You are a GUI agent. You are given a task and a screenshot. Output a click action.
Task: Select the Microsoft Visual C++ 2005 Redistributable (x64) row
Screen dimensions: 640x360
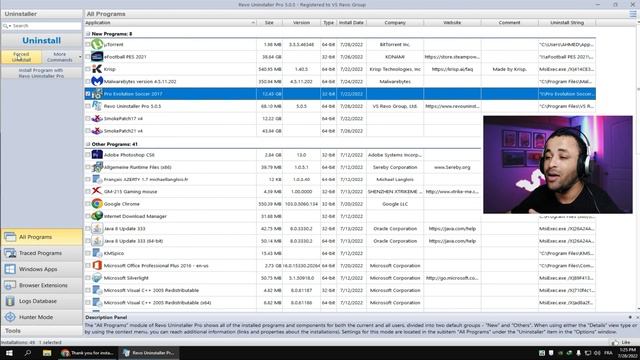340,302
